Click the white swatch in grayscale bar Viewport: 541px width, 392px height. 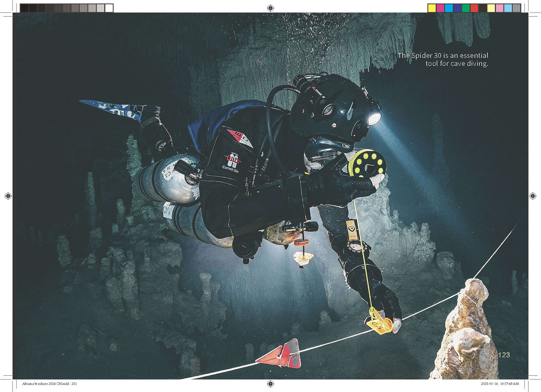tap(109, 8)
